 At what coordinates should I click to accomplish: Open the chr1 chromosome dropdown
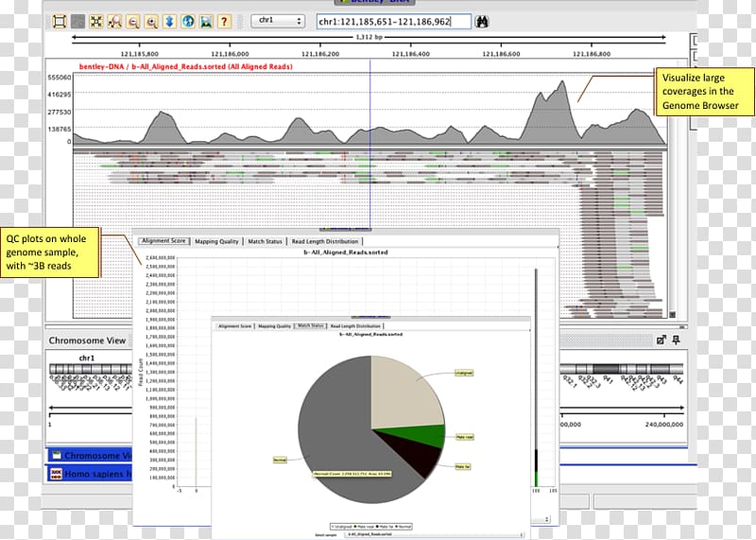tap(278, 21)
